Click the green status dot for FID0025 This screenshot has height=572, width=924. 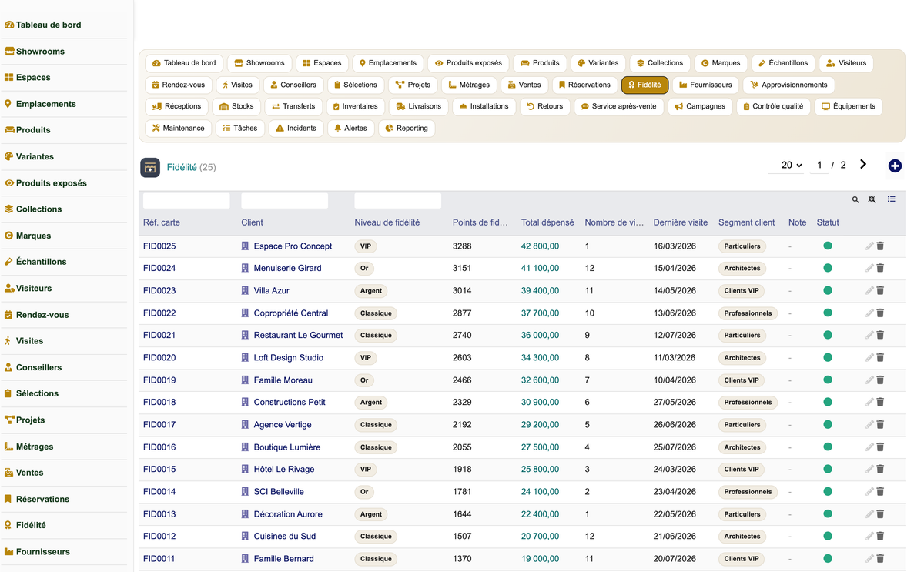(x=828, y=246)
